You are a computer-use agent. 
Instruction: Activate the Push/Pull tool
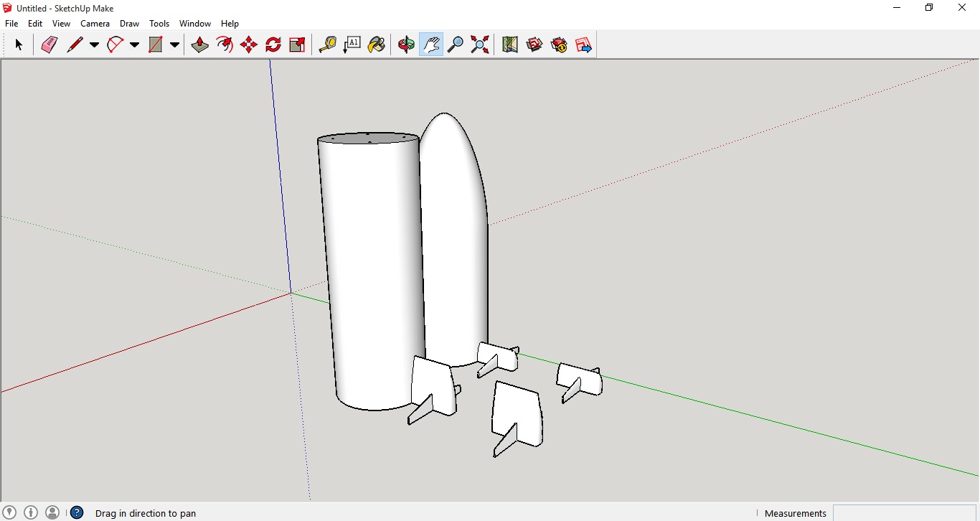point(199,45)
